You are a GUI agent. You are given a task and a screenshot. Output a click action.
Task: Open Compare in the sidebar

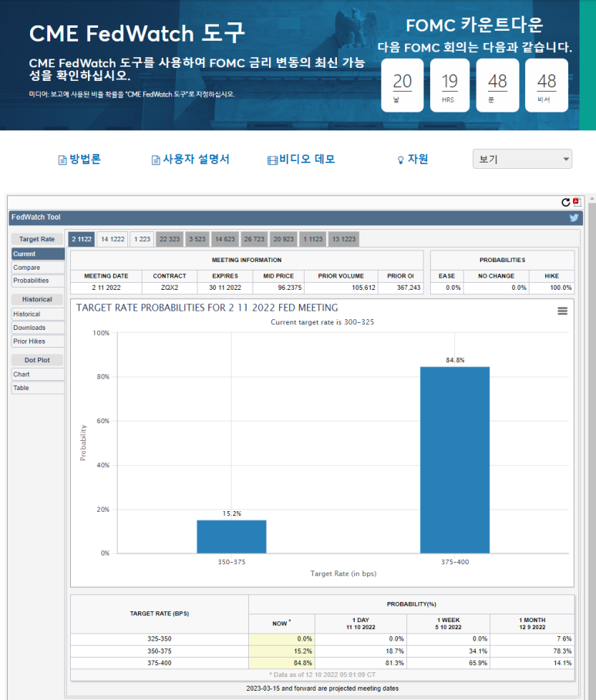click(38, 268)
